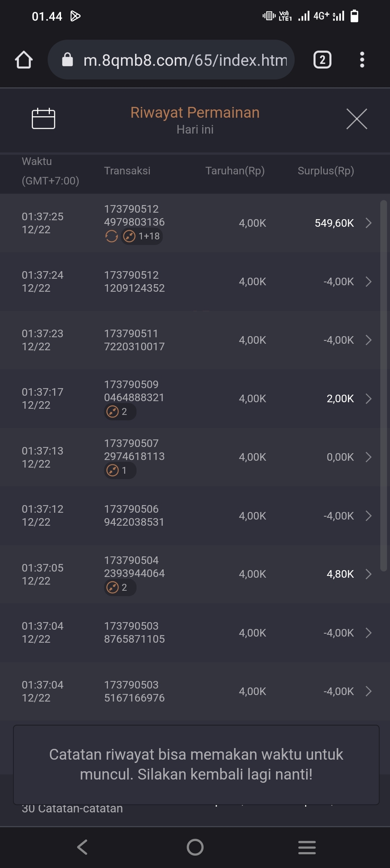
Task: Open the calendar date filter icon
Action: [x=43, y=118]
